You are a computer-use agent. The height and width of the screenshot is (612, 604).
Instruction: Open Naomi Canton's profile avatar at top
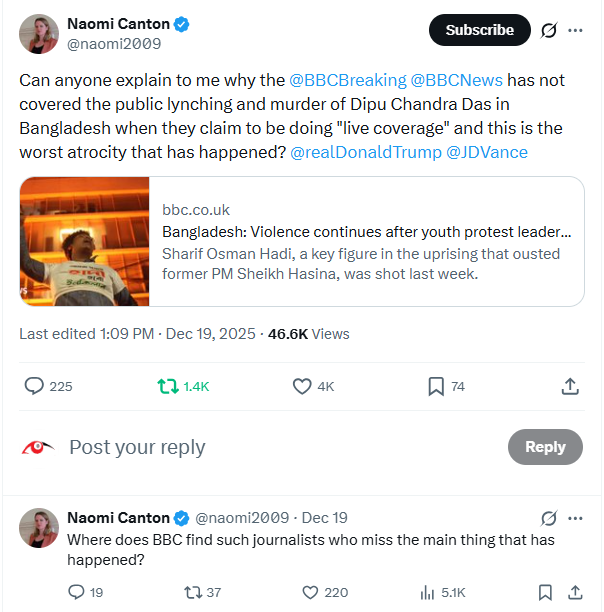coord(38,33)
